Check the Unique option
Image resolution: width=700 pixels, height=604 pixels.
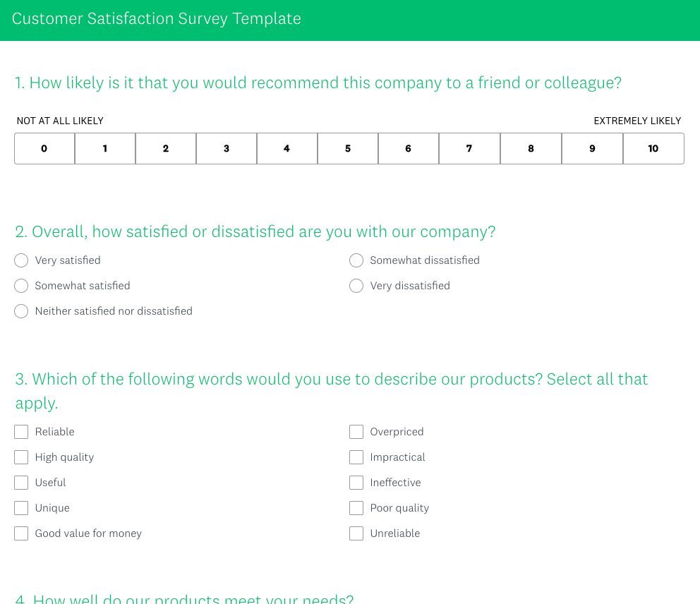coord(21,508)
